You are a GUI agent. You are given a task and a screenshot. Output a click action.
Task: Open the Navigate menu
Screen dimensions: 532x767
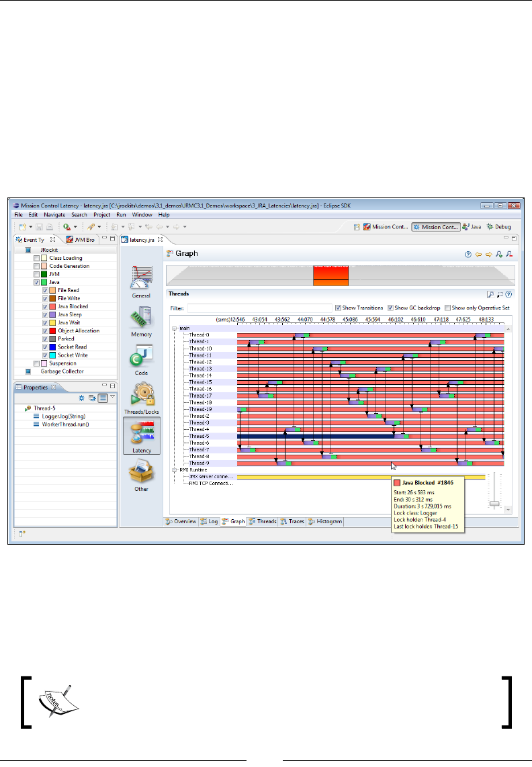pyautogui.click(x=54, y=215)
